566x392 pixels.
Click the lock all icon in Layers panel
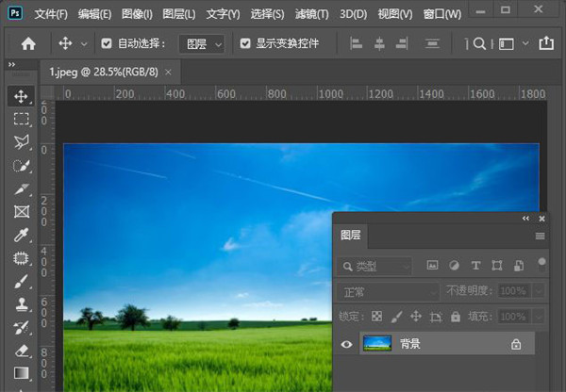point(456,317)
